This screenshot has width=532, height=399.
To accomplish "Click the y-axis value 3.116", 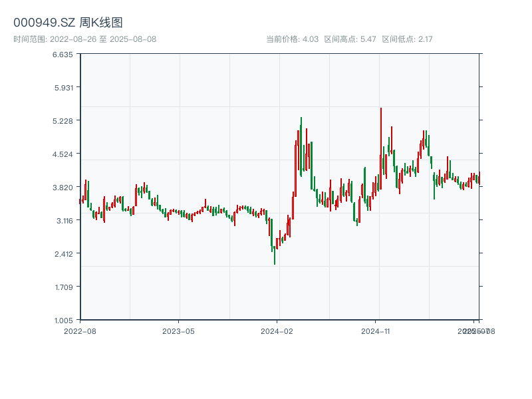I will click(x=65, y=221).
